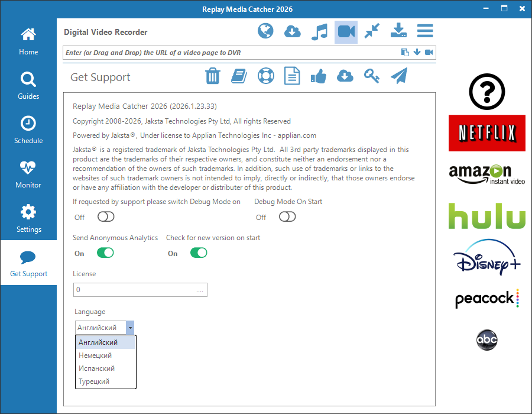Viewport: 532px width, 414px height.
Task: Go to the Schedule section
Action: (x=28, y=130)
